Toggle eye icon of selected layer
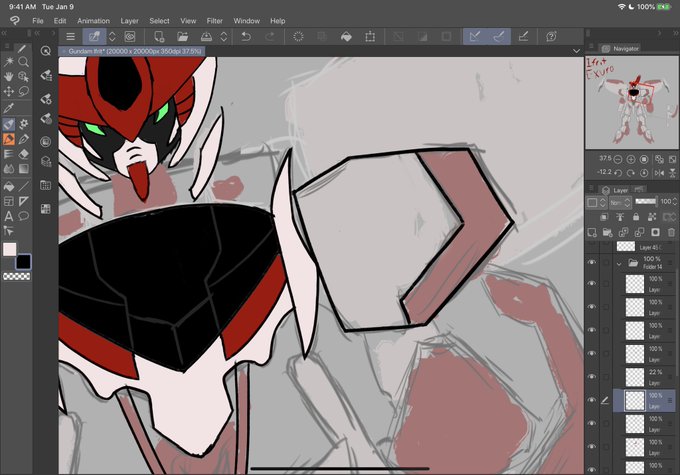680x475 pixels. 592,400
